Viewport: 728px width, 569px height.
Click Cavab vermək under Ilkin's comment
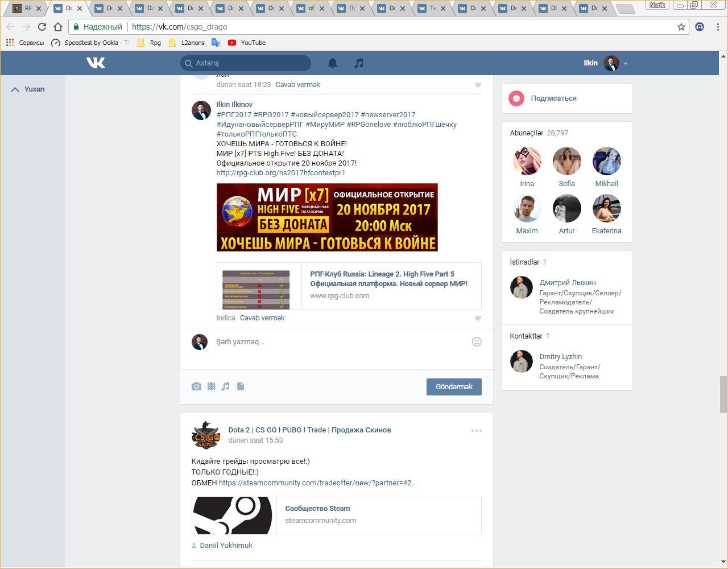(262, 318)
